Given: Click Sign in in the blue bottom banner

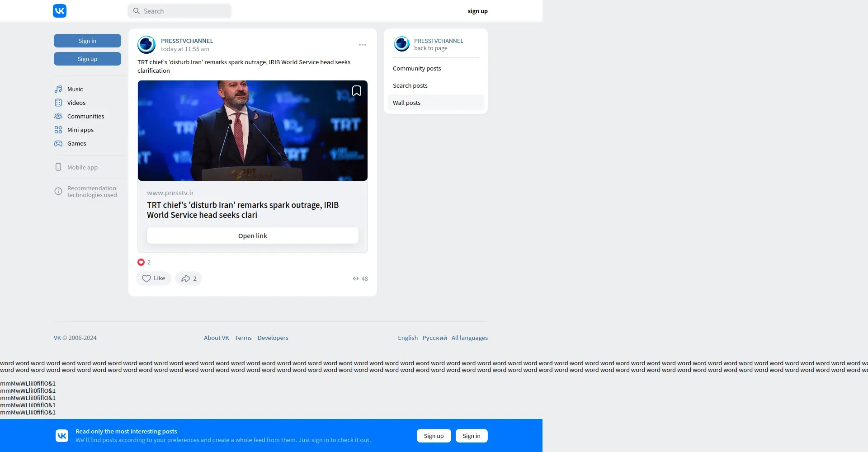Looking at the screenshot, I should 472,436.
